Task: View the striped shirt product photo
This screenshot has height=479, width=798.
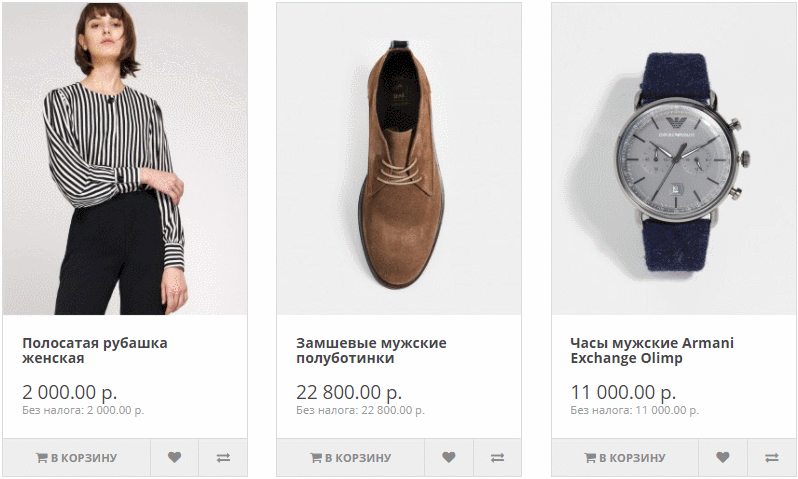Action: click(125, 158)
